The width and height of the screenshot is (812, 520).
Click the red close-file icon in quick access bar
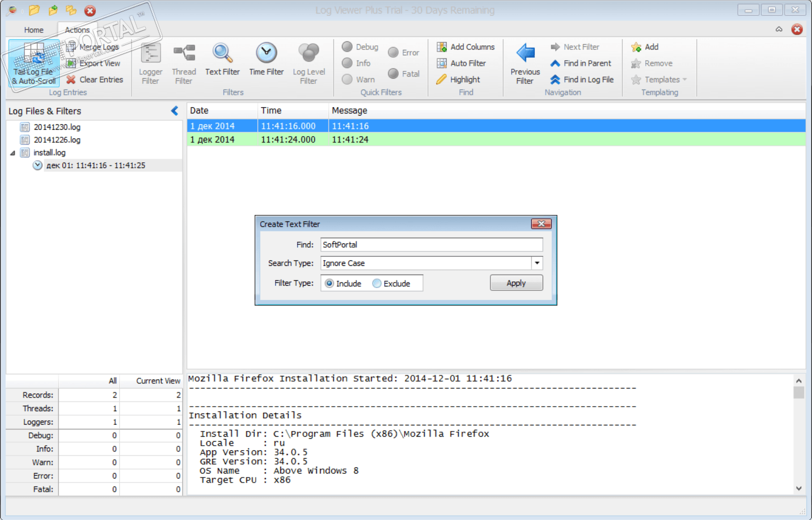90,10
